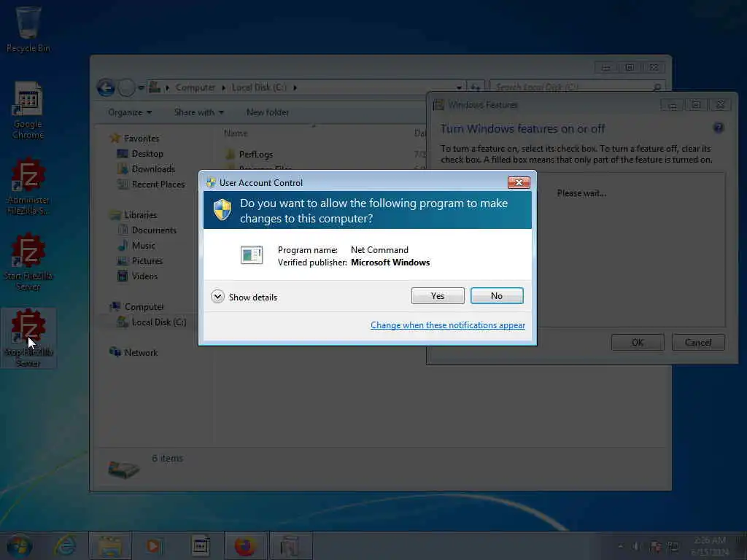This screenshot has width=747, height=560.
Task: Click the network tray icon
Action: pyautogui.click(x=673, y=546)
